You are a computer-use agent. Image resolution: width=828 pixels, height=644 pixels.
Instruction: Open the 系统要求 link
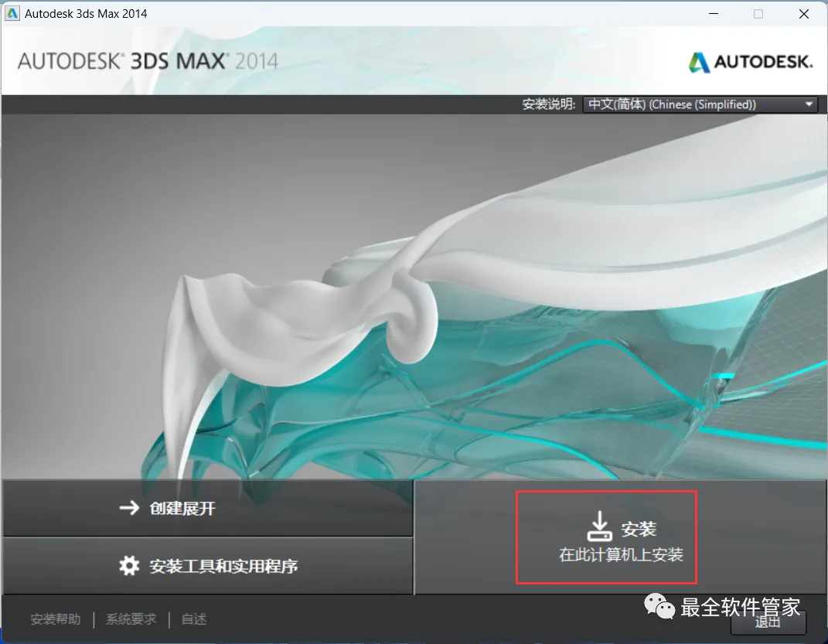tap(131, 619)
